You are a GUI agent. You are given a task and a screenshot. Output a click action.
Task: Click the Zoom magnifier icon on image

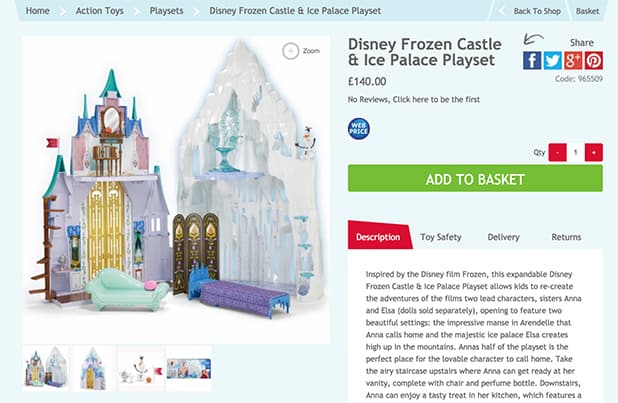click(291, 51)
